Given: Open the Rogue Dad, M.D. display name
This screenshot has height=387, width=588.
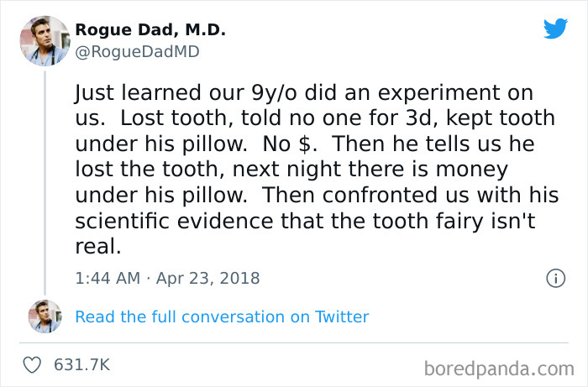Looking at the screenshot, I should point(150,30).
